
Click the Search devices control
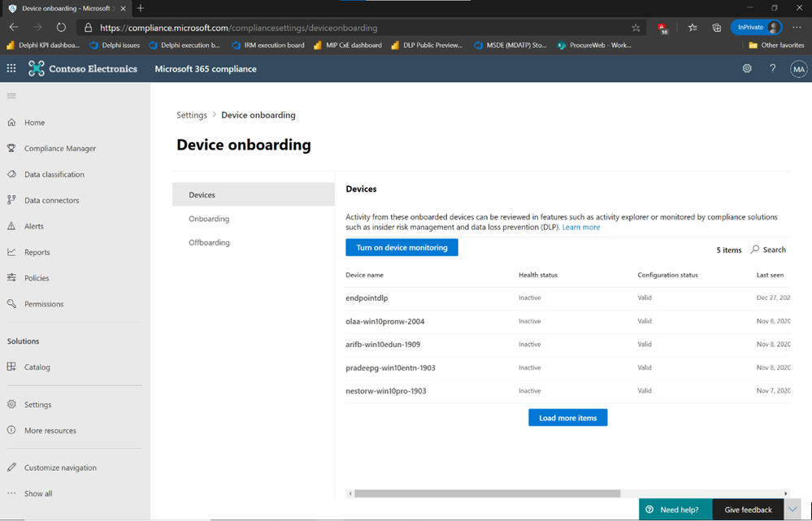pyautogui.click(x=768, y=250)
